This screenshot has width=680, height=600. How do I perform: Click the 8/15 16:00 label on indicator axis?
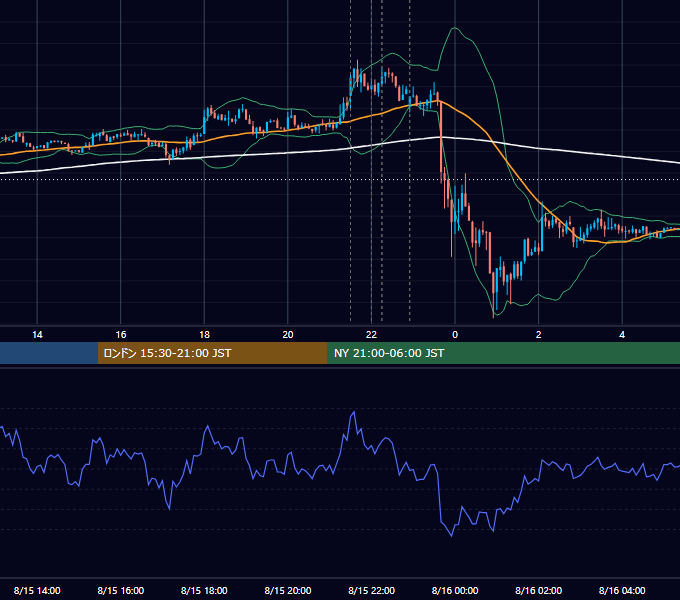(x=121, y=590)
